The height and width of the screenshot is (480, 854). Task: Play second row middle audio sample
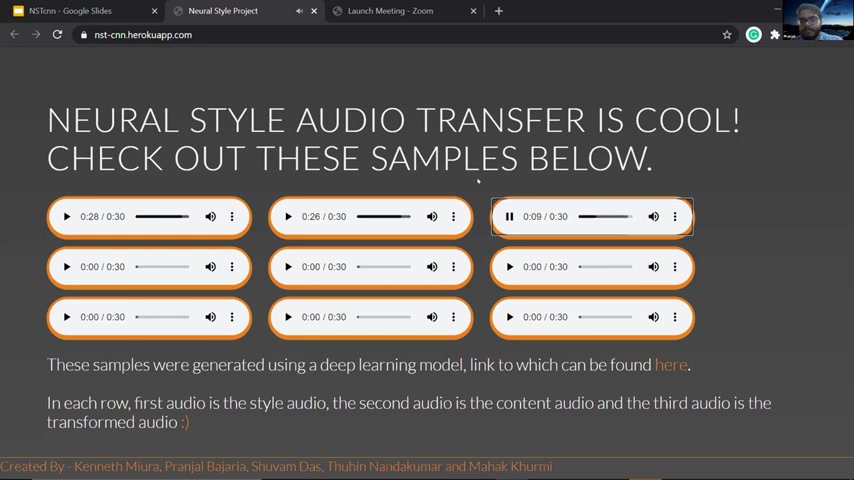point(288,267)
